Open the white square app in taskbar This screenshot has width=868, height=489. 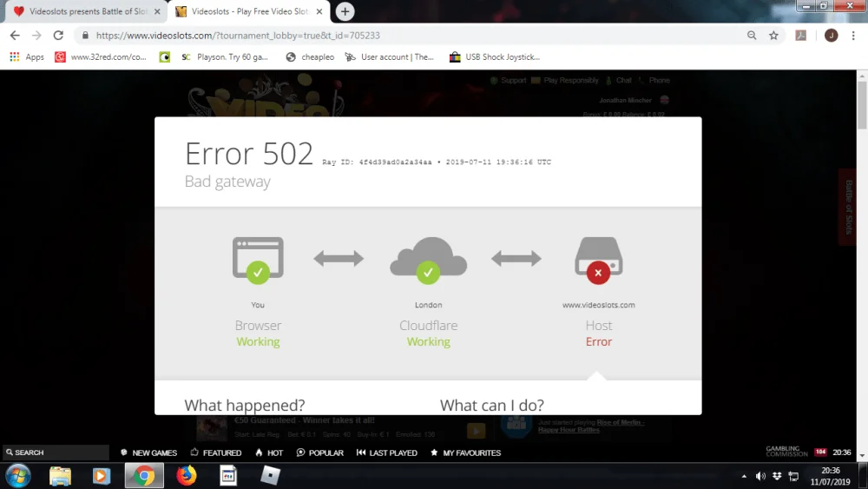pos(270,476)
